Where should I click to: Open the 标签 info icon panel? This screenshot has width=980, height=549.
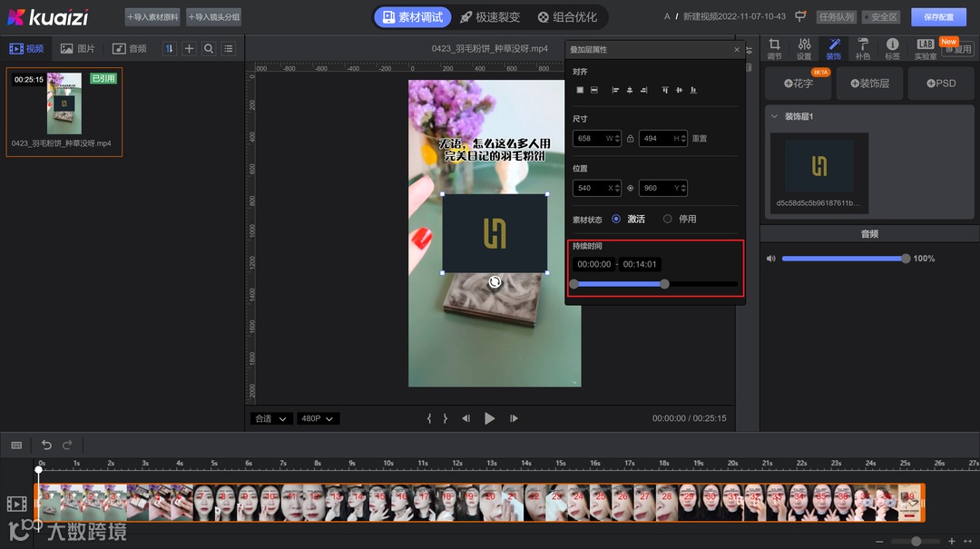892,49
